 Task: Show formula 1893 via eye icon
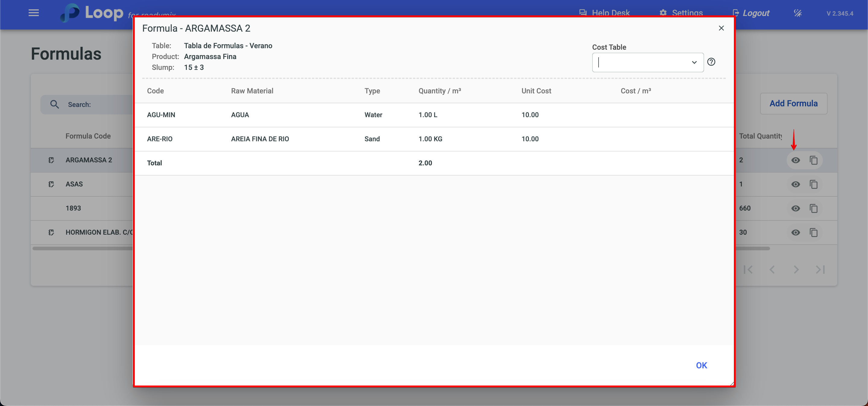(x=795, y=208)
